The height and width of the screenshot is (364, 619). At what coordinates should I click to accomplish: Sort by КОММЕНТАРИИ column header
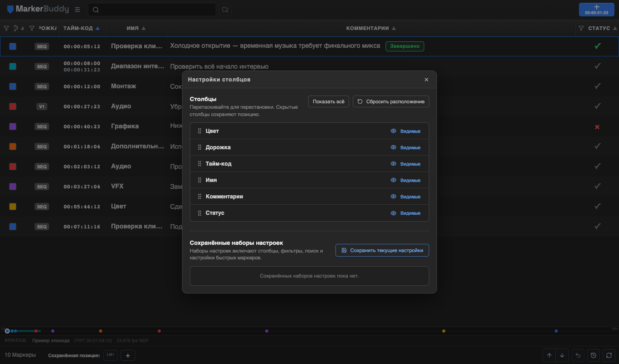(371, 28)
